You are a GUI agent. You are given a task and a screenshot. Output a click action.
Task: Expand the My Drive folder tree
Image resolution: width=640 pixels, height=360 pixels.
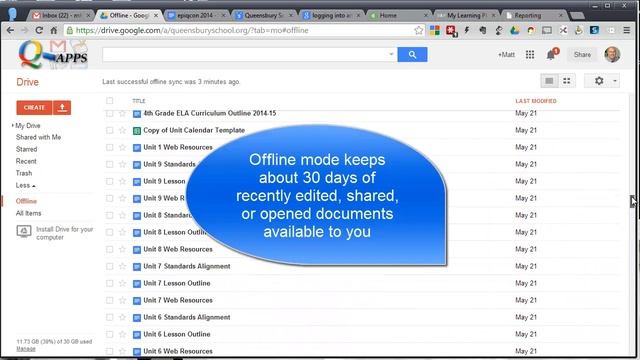[x=13, y=125]
